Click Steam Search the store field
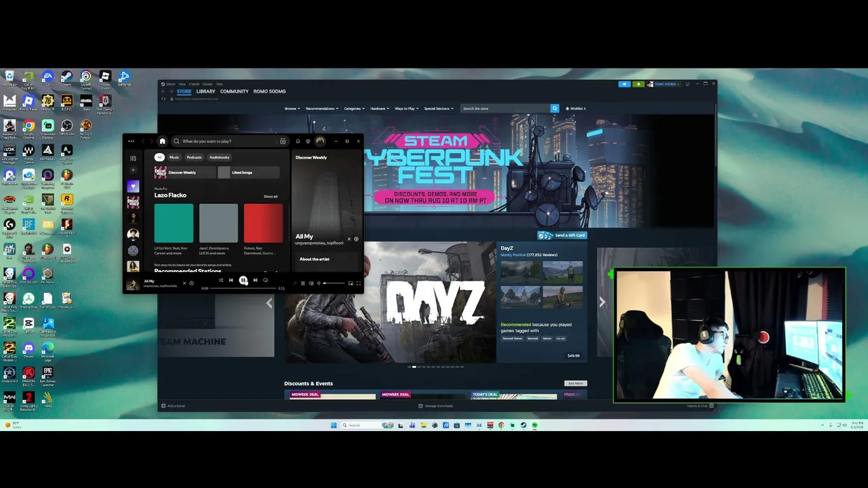Screen dimensions: 868x488 pos(505,108)
